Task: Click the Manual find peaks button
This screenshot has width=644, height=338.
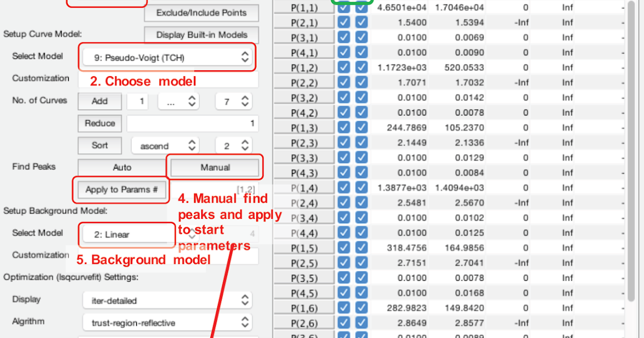Action: [x=214, y=167]
